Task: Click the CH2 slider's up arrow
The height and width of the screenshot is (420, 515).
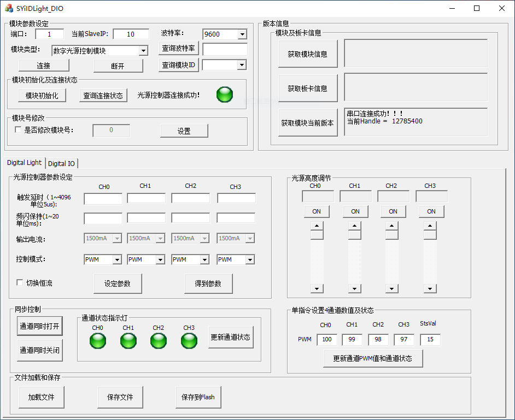Action: coord(392,226)
